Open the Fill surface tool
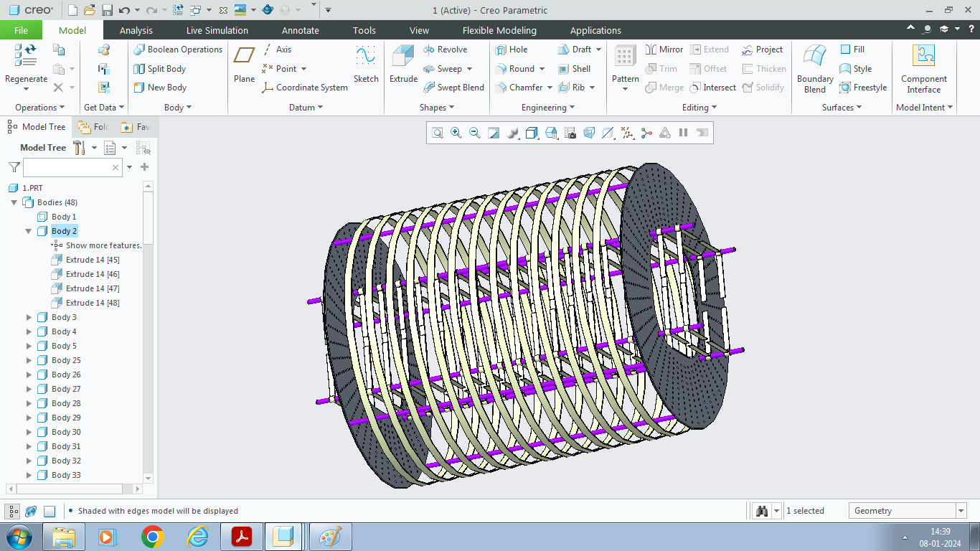The width and height of the screenshot is (980, 551). pyautogui.click(x=852, y=50)
